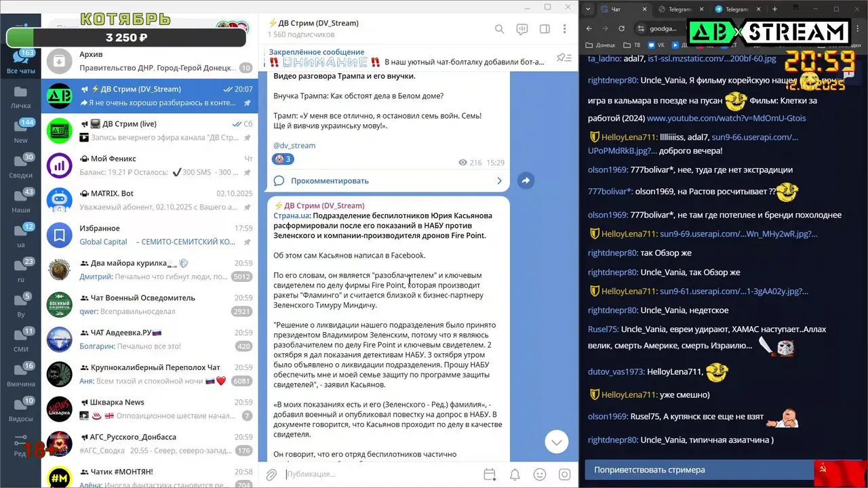Click the goodga... address bar

[663, 28]
